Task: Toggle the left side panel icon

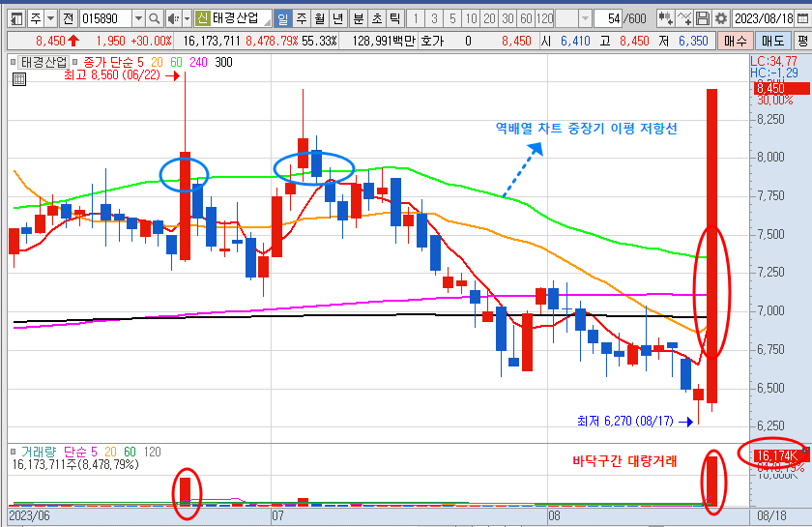Action: [16, 19]
